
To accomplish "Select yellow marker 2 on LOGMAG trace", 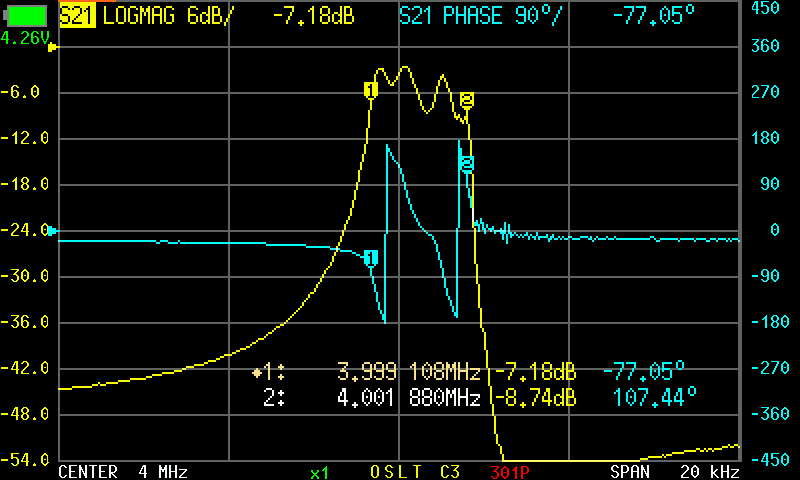I will 466,99.
